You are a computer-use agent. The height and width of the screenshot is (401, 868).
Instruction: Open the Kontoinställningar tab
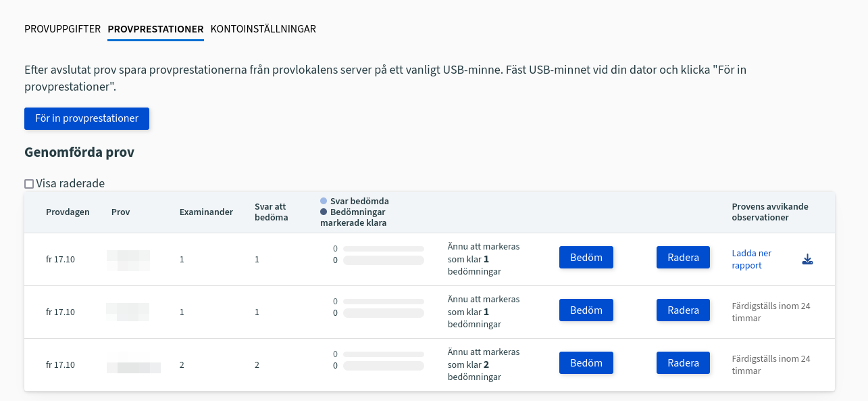tap(263, 29)
